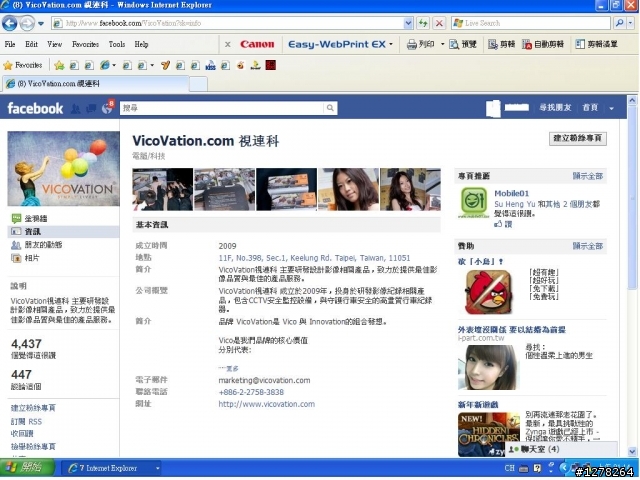Click the Mobile01 green logo icon

point(473,202)
